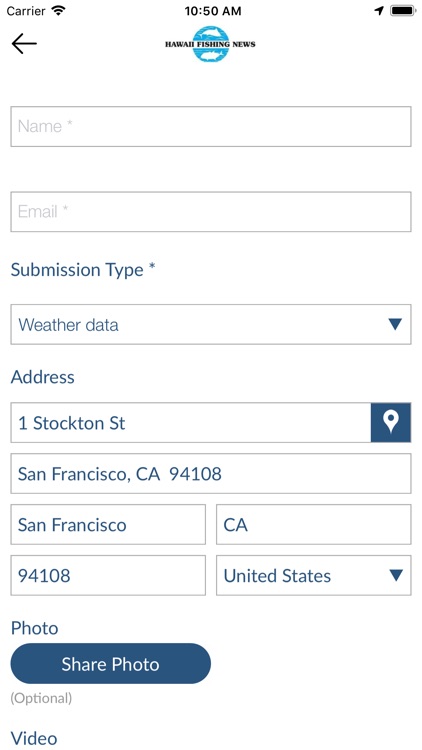Edit the CA state field

(x=313, y=524)
